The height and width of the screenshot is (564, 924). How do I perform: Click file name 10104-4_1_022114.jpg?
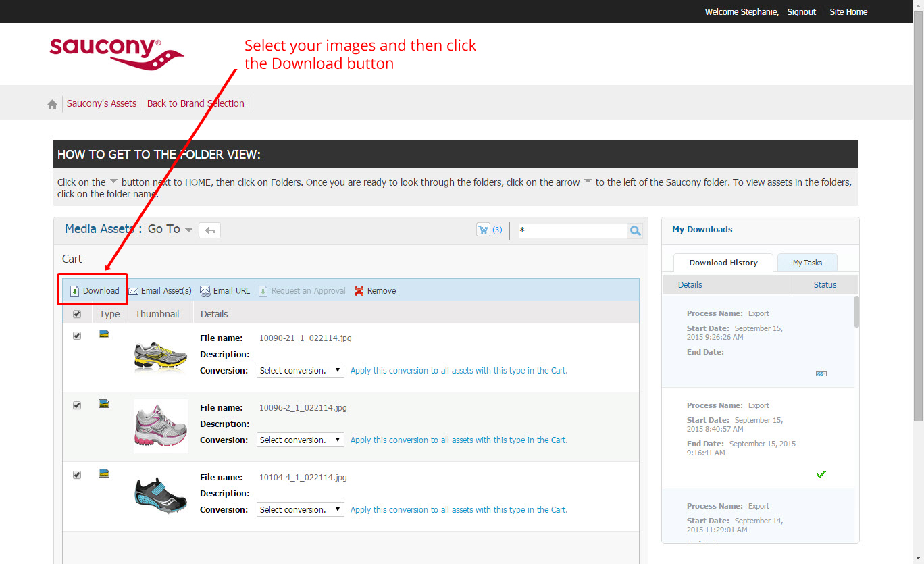(303, 477)
